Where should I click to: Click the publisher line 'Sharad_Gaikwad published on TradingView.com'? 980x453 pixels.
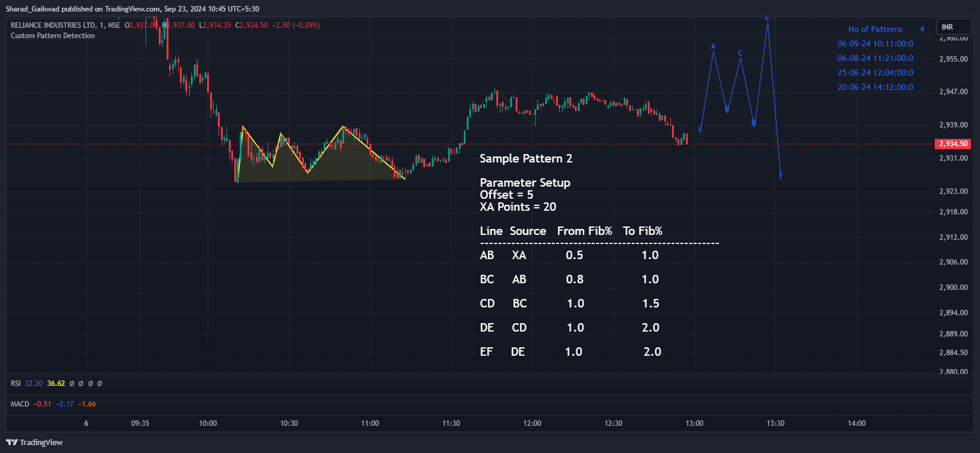83,9
